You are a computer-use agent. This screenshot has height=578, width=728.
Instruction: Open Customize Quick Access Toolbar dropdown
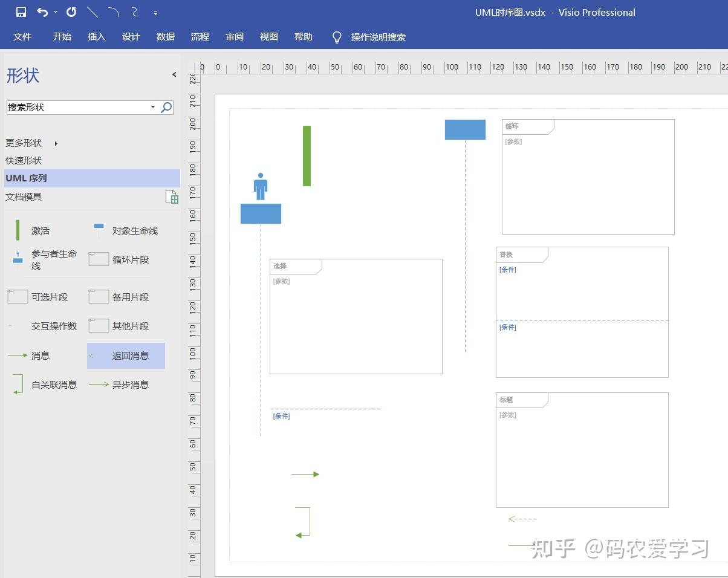pos(156,13)
